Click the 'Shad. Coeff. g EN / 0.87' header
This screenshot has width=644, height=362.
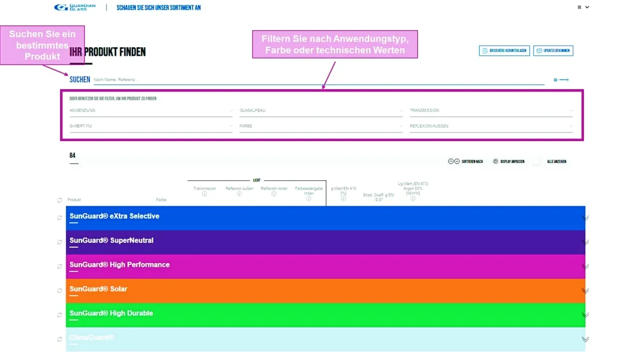pyautogui.click(x=378, y=197)
